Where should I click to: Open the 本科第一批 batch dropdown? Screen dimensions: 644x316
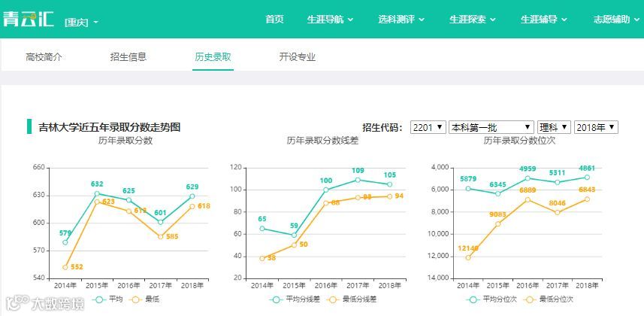pos(491,127)
